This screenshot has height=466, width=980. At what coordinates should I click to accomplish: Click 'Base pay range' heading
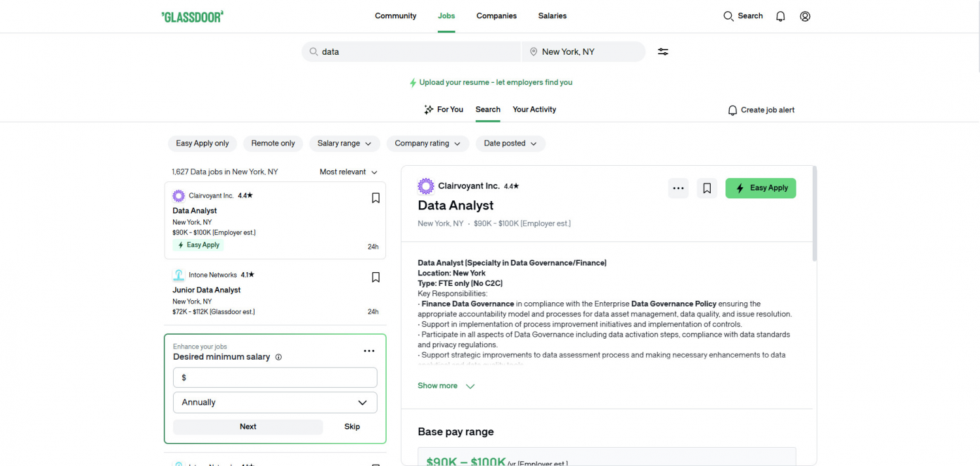click(x=455, y=432)
